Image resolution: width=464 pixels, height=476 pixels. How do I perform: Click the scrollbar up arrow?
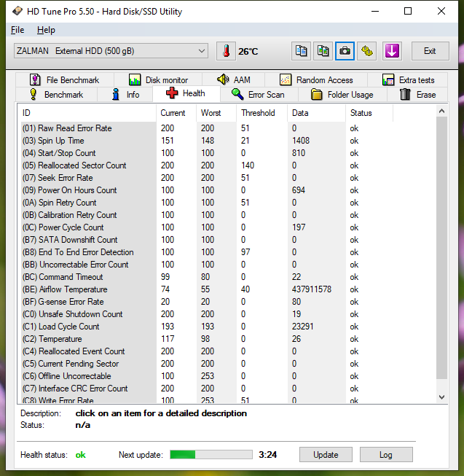click(442, 111)
